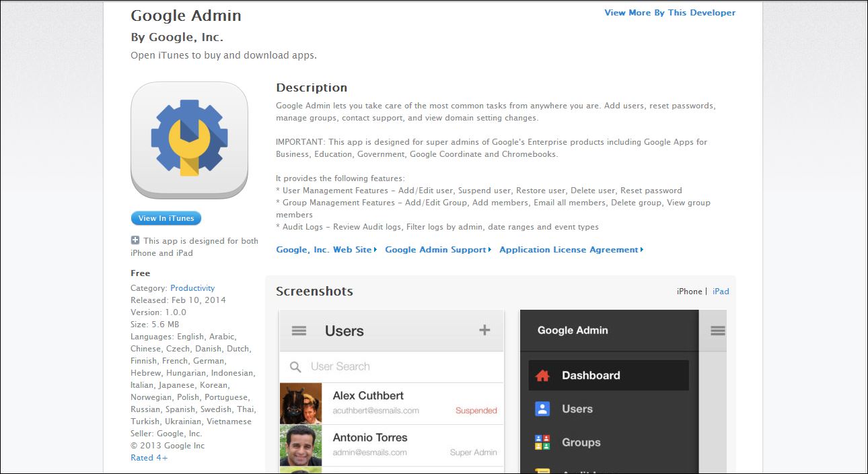Image resolution: width=868 pixels, height=474 pixels.
Task: Tap the plus add-user icon in screenshot
Action: 484,330
